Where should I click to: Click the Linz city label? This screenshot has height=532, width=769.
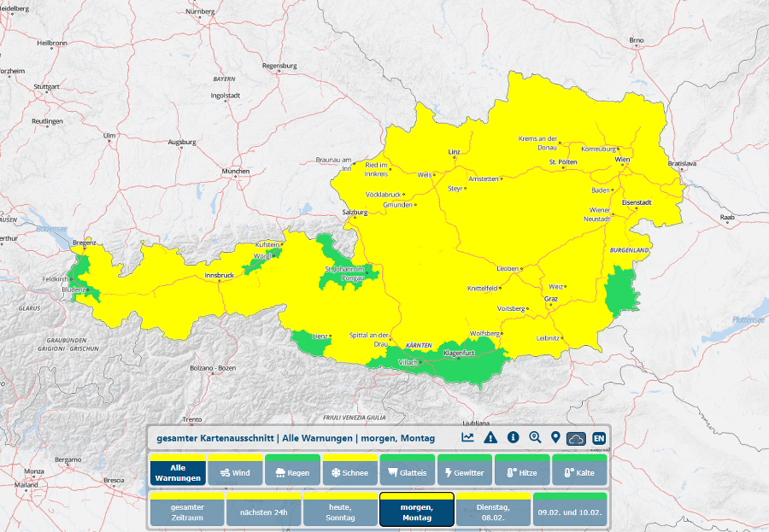(x=455, y=152)
